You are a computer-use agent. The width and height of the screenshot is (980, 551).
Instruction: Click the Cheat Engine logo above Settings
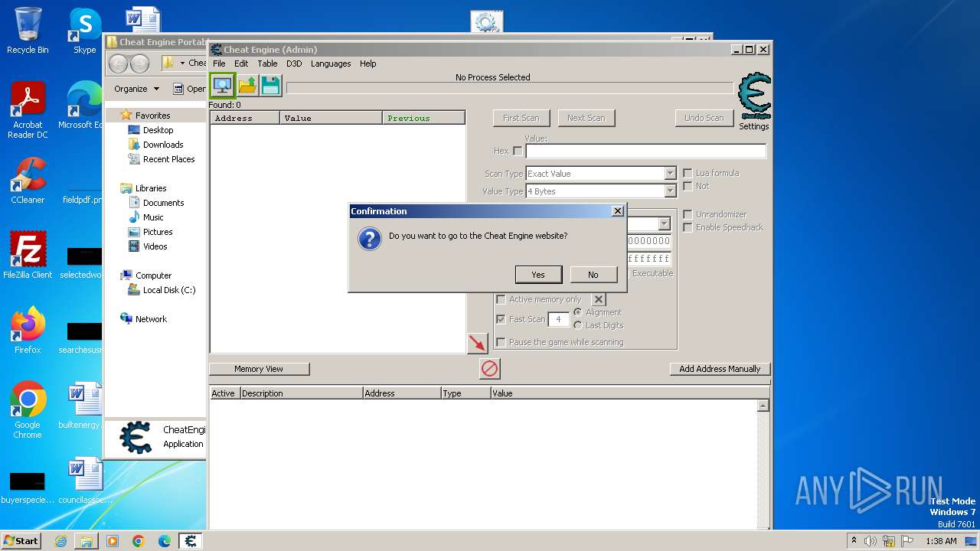(754, 96)
